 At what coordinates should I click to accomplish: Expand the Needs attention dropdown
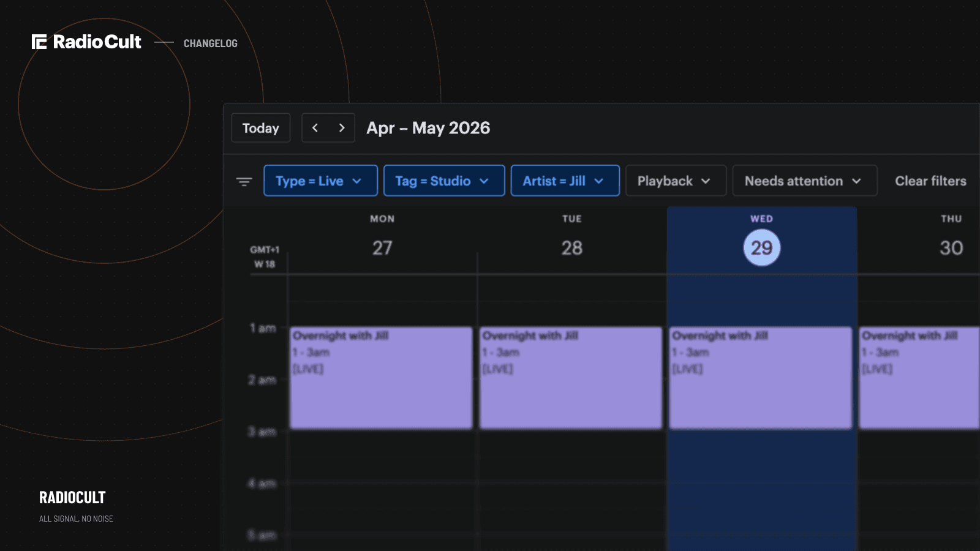(805, 181)
